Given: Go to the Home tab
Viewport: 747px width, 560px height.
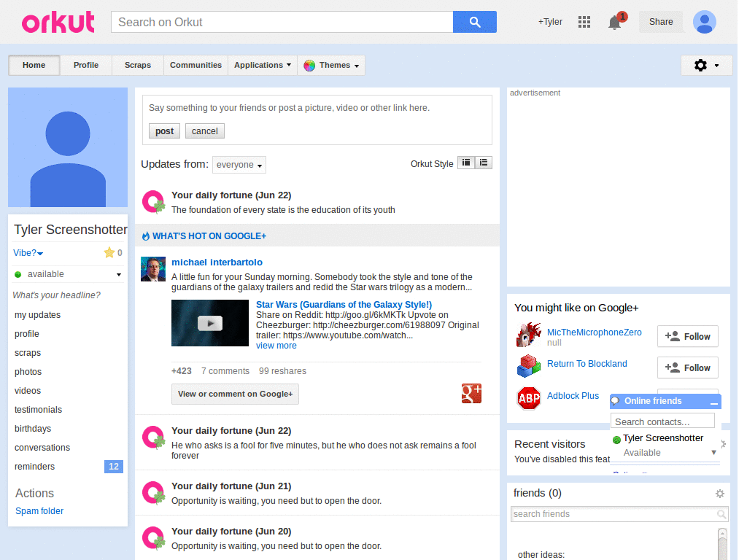Looking at the screenshot, I should (x=34, y=65).
